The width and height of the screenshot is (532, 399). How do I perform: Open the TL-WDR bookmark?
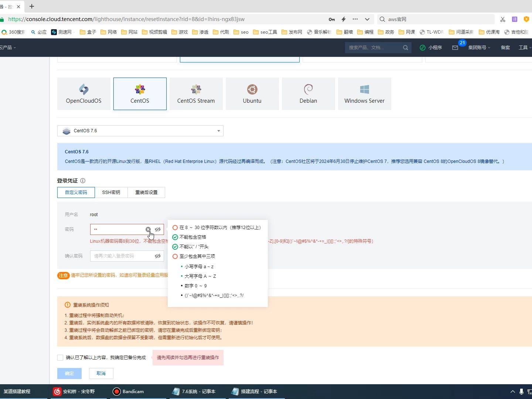click(432, 32)
